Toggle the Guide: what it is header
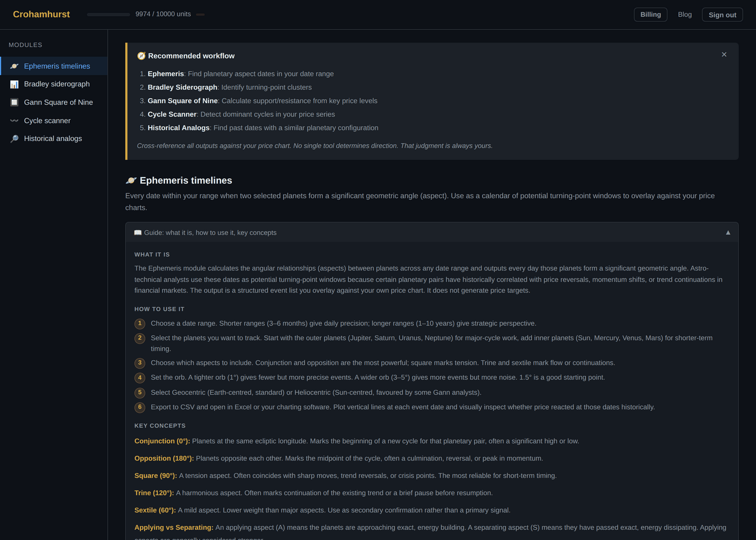This screenshot has height=540, width=756. pyautogui.click(x=432, y=233)
